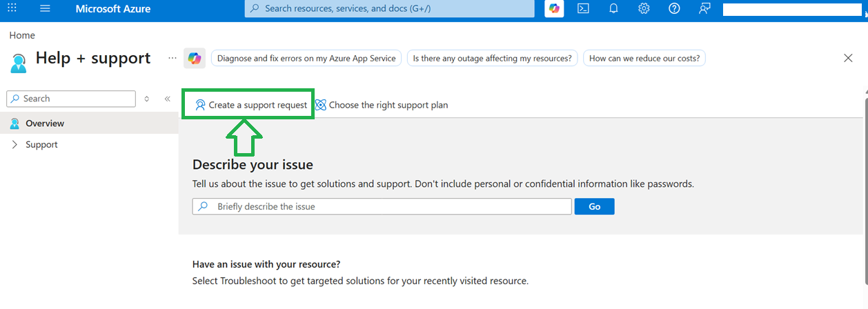
Task: Collapse the left navigation pane
Action: [167, 99]
